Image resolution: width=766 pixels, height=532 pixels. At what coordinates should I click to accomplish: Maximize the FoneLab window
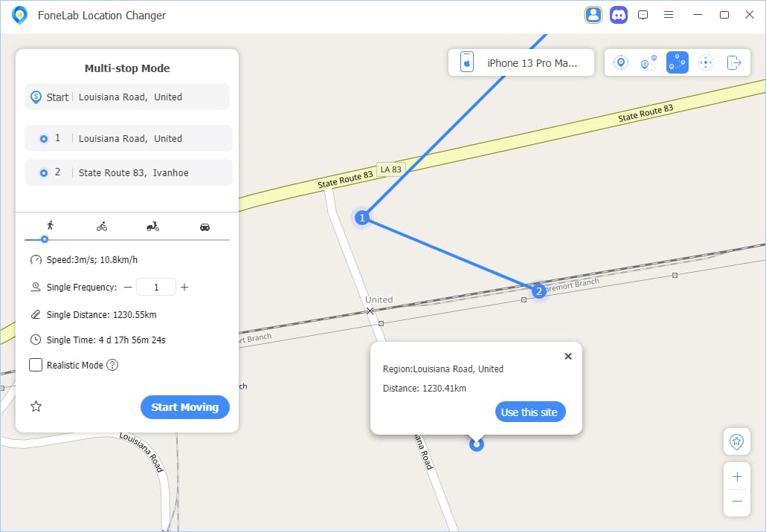[724, 15]
